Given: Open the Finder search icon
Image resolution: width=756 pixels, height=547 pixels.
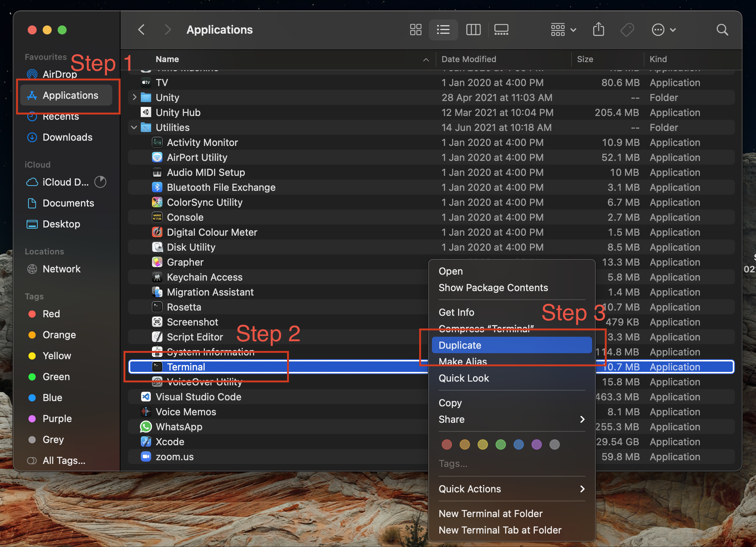Looking at the screenshot, I should (x=722, y=30).
